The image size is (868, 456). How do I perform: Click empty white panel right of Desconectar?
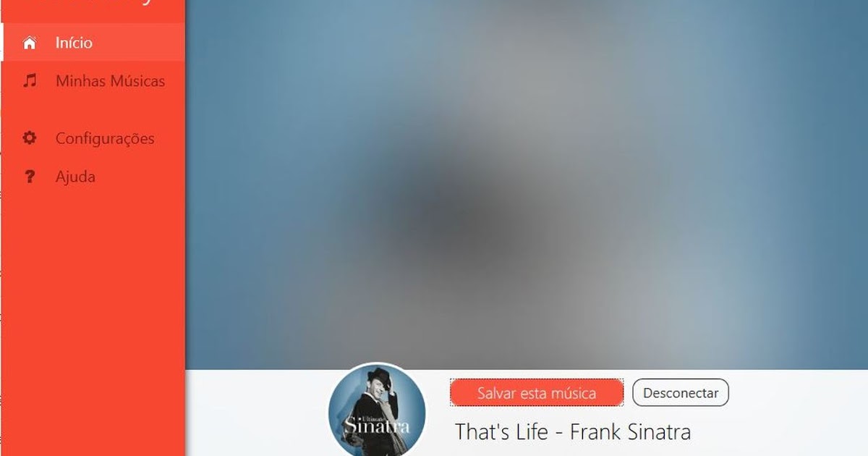tap(796, 413)
